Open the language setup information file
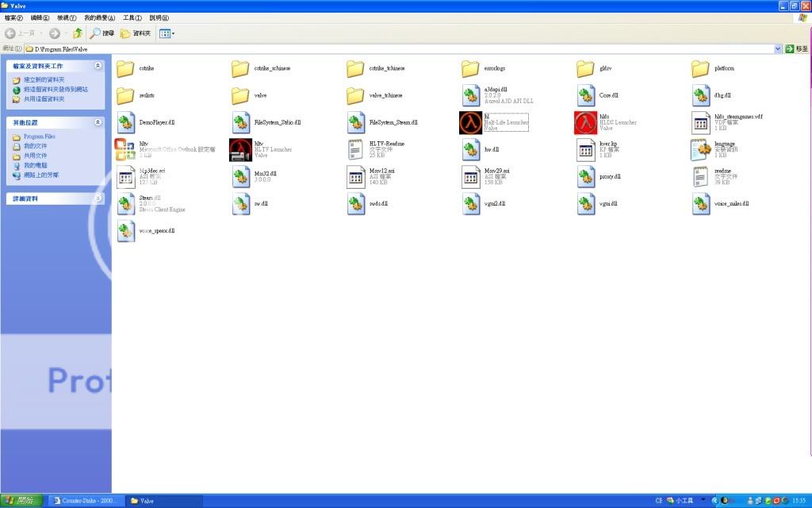This screenshot has width=812, height=508. coord(700,149)
